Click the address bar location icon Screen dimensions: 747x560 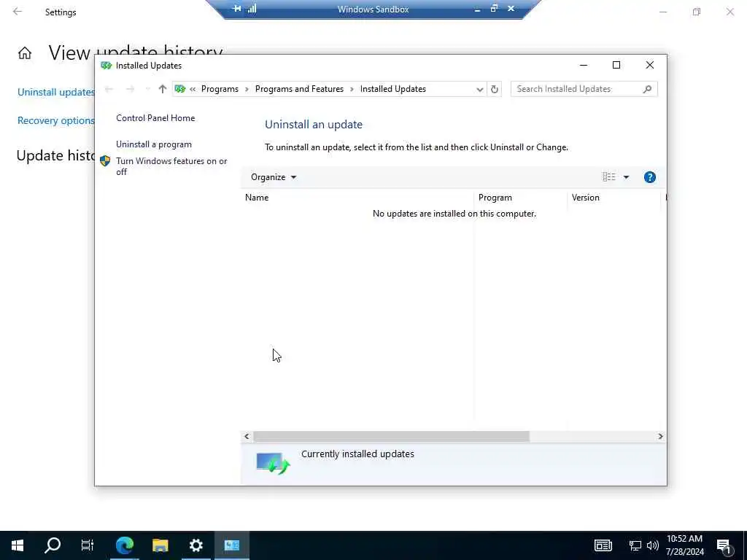(180, 89)
